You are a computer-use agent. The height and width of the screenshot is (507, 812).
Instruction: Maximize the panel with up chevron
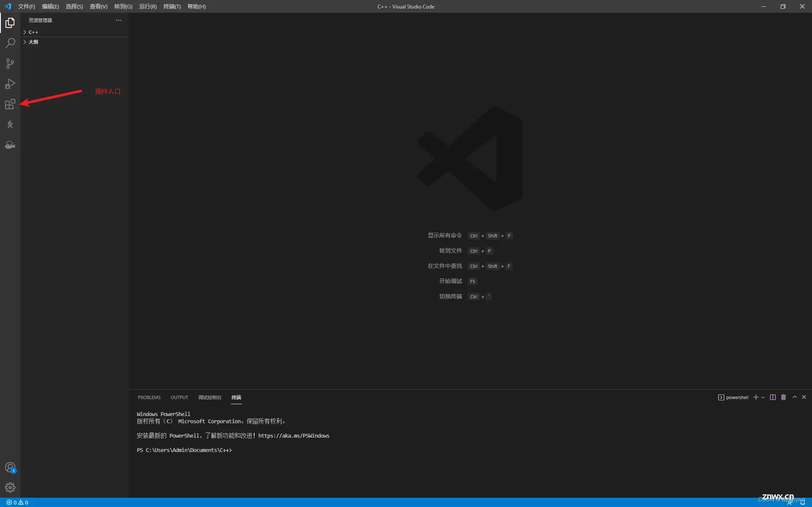795,397
